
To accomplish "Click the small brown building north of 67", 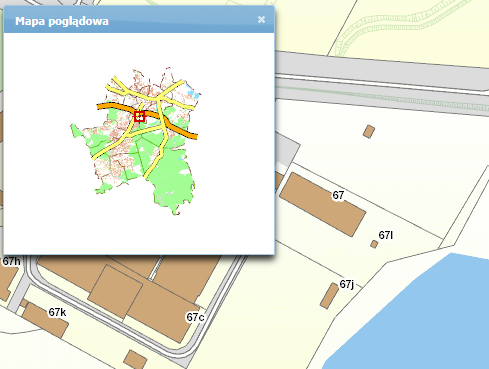I will pos(369,132).
